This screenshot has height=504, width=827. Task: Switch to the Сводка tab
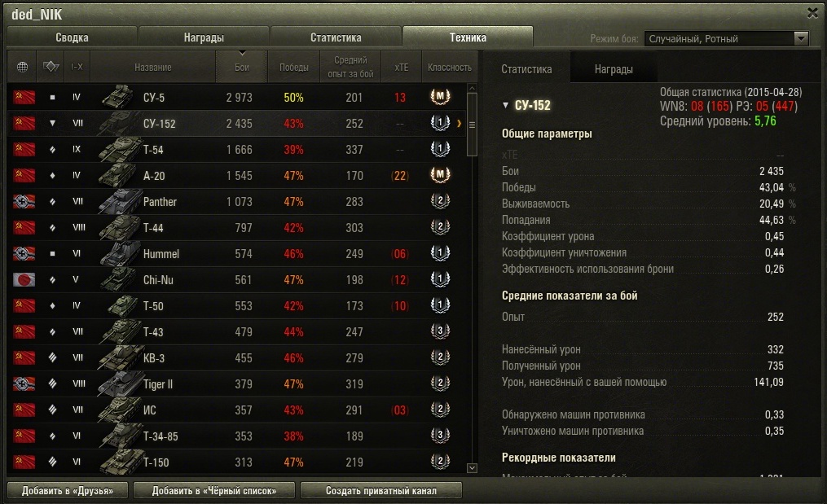click(x=72, y=37)
